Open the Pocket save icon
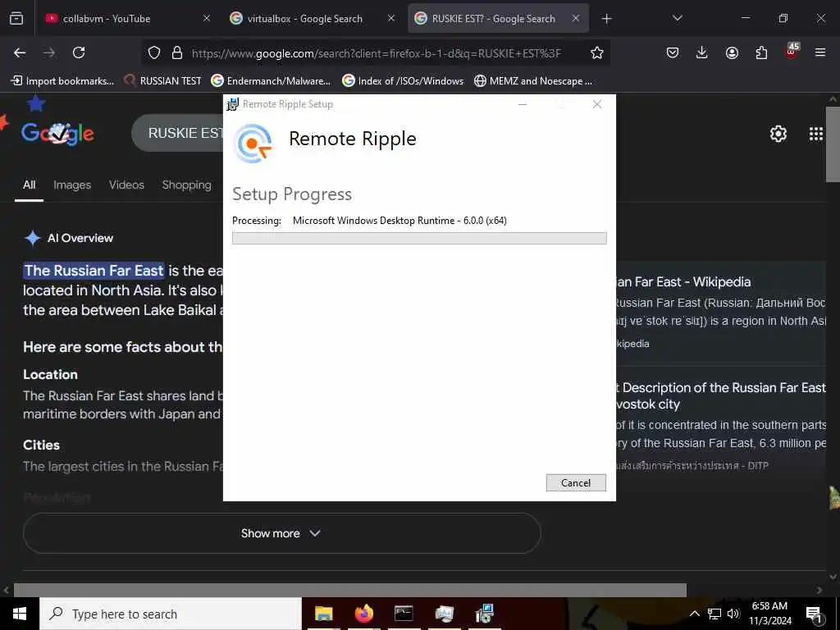This screenshot has height=630, width=840. click(673, 52)
